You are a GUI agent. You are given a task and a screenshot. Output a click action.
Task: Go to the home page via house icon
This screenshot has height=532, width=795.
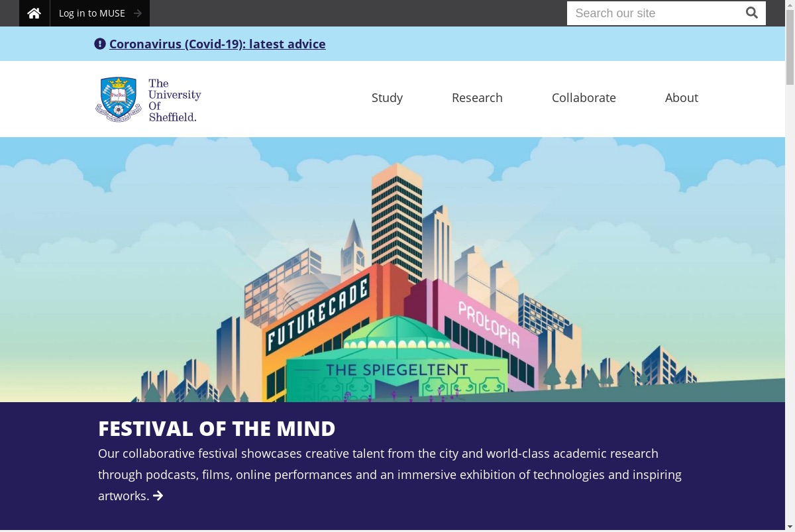(x=34, y=13)
